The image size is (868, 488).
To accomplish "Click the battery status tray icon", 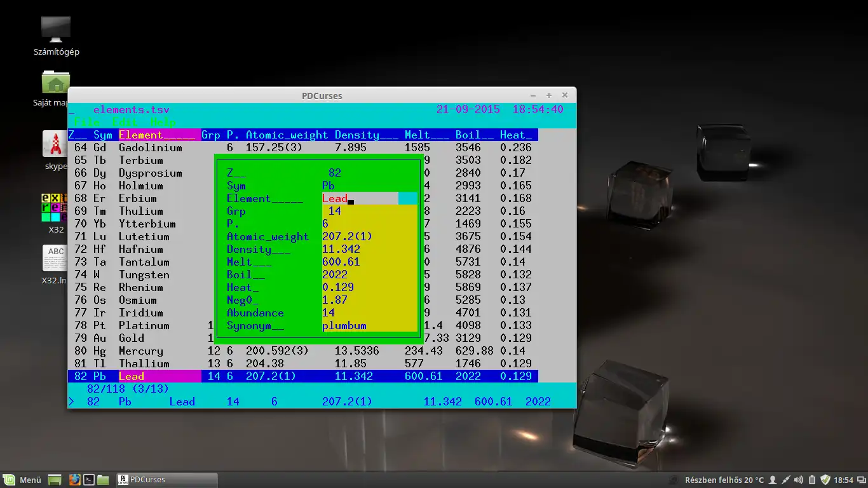I will 811,480.
